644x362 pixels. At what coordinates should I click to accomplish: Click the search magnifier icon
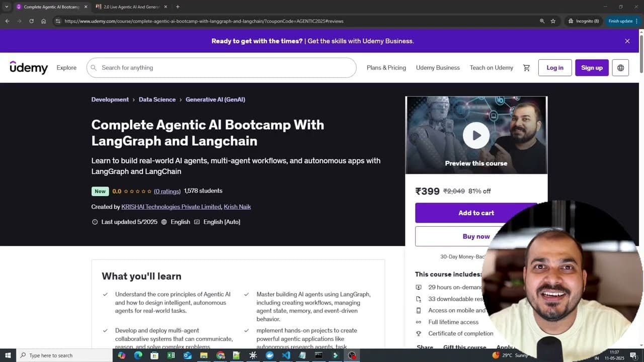[93, 68]
